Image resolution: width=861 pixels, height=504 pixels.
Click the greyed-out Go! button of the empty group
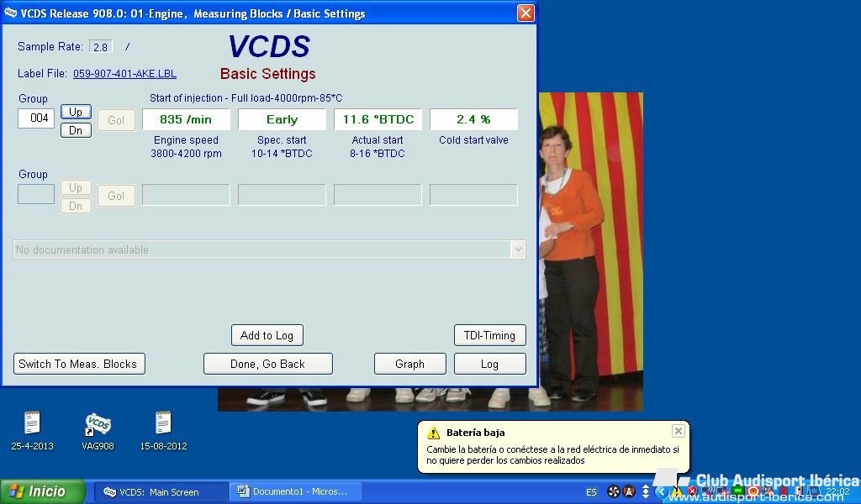coord(116,196)
